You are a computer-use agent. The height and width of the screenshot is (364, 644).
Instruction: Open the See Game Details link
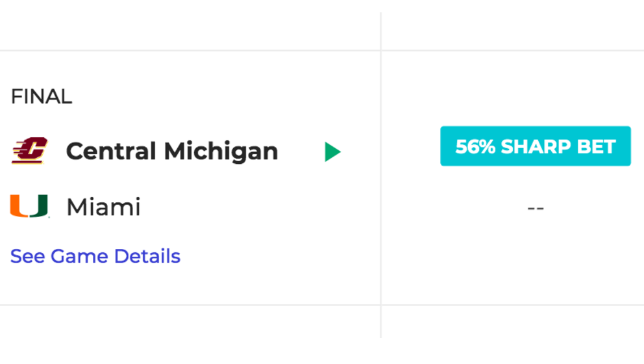point(95,256)
